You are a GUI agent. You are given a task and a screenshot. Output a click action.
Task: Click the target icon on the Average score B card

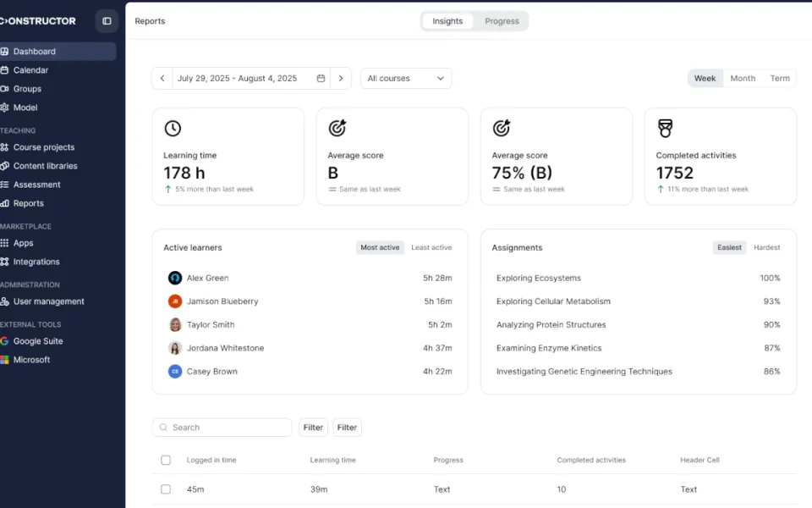pyautogui.click(x=337, y=128)
